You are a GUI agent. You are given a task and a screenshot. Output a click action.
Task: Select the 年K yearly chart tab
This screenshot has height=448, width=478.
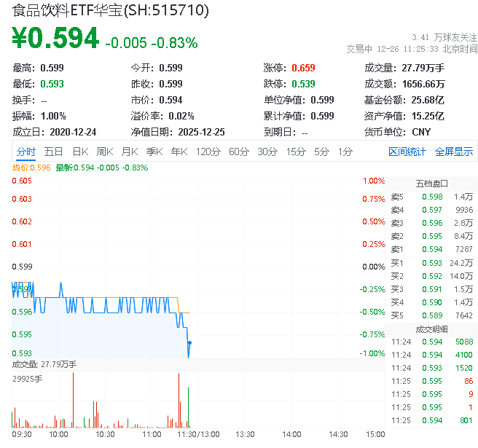point(179,152)
